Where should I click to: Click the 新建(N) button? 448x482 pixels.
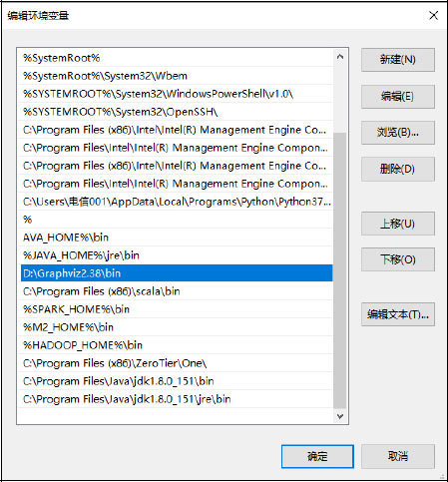point(398,60)
